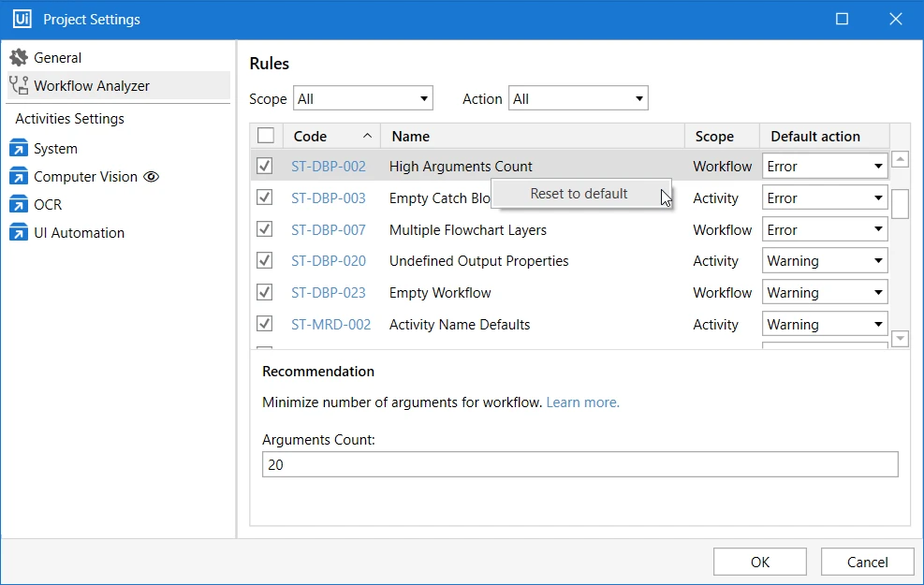Open the ST-DBP-007 rule code link

(x=329, y=230)
